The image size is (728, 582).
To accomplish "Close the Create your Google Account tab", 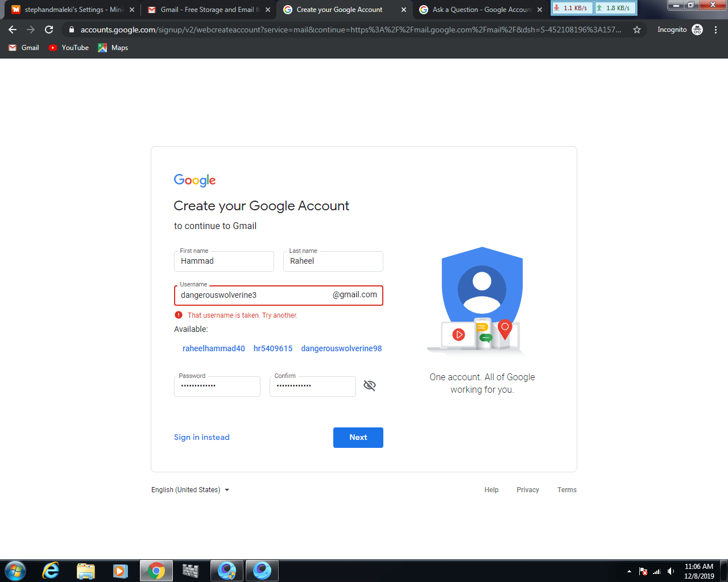I will click(x=404, y=10).
